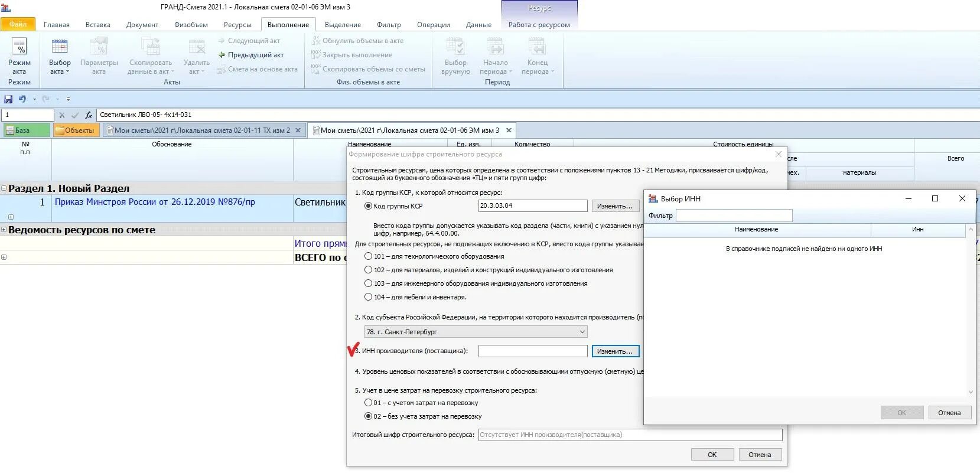The width and height of the screenshot is (980, 473).
Task: Click the formula bar confirm checkmark
Action: tap(75, 115)
